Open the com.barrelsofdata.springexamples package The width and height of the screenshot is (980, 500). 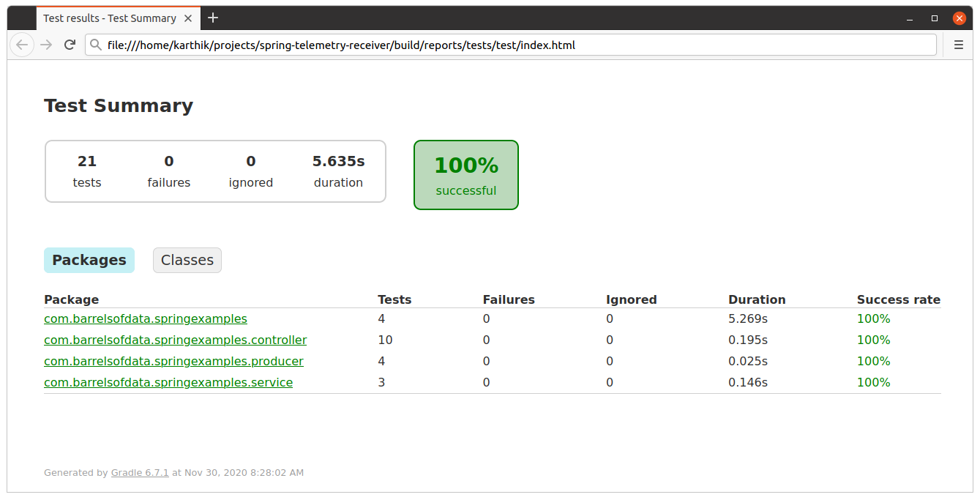click(145, 319)
